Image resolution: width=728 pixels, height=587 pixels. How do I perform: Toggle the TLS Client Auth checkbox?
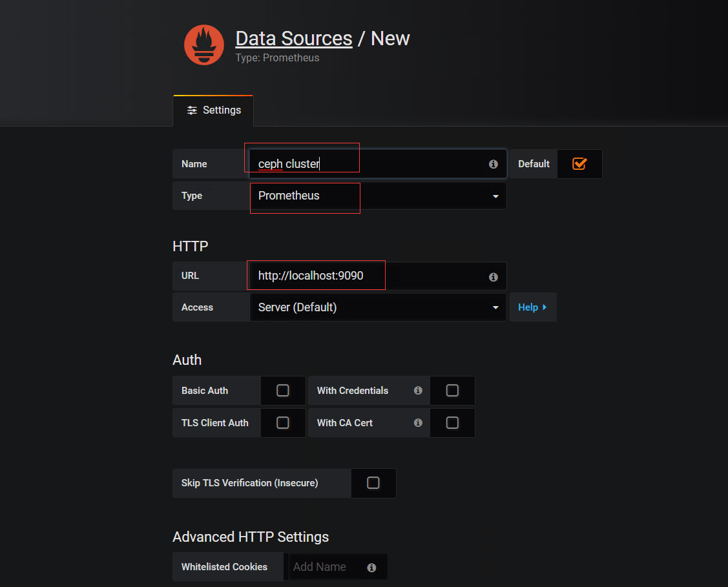[x=283, y=422]
